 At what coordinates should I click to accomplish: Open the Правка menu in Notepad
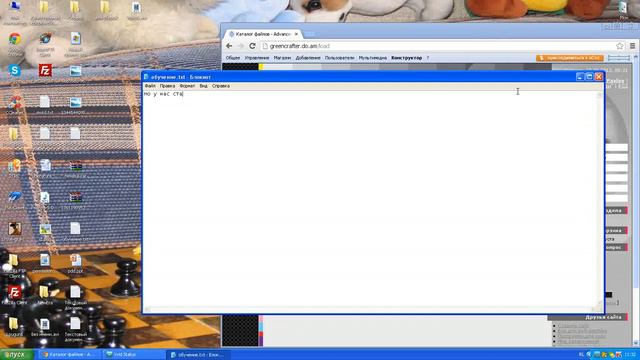[x=167, y=86]
